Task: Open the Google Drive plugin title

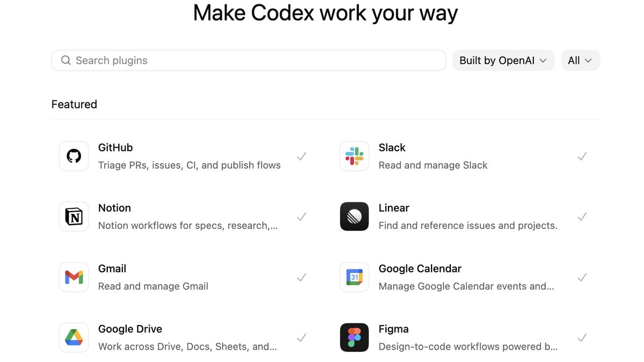Action: (x=130, y=329)
